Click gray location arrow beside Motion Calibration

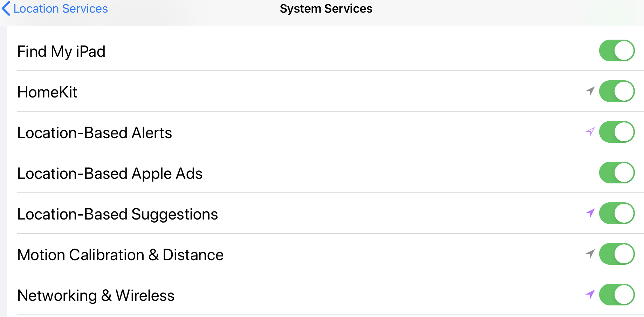(x=590, y=254)
